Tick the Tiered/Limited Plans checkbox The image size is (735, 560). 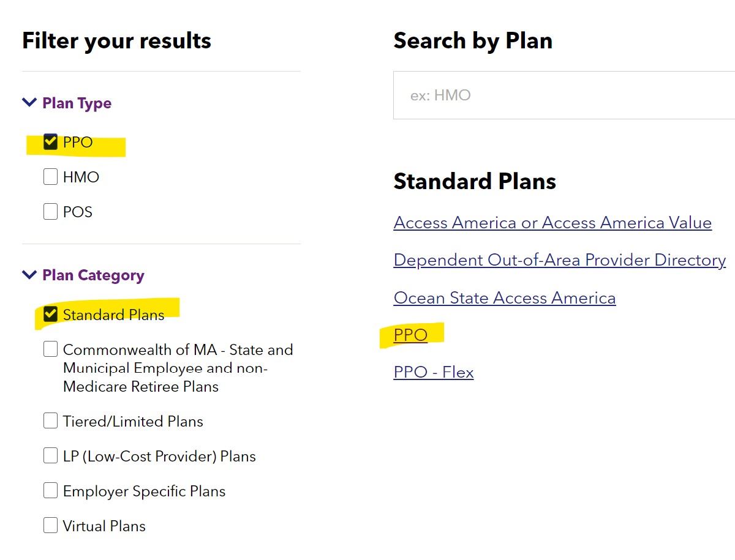(50, 421)
